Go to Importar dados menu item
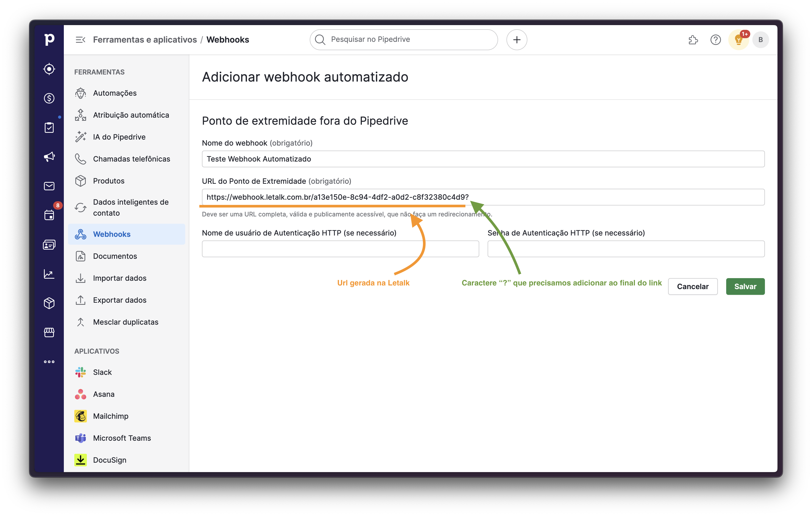This screenshot has height=516, width=812. [x=120, y=278]
